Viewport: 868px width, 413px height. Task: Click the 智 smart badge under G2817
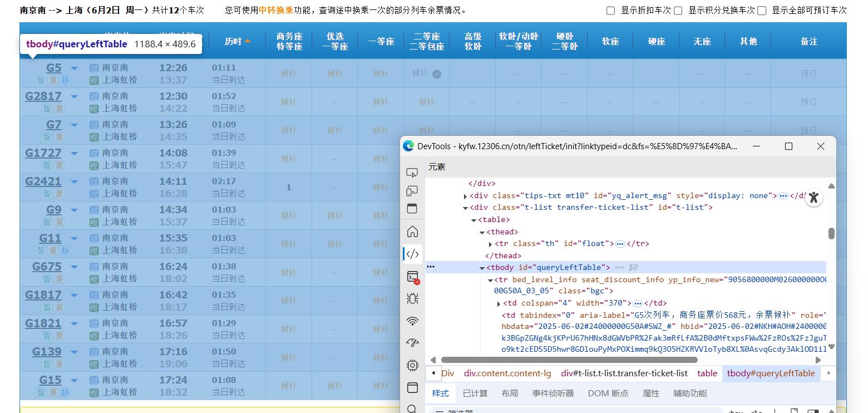coord(47,109)
